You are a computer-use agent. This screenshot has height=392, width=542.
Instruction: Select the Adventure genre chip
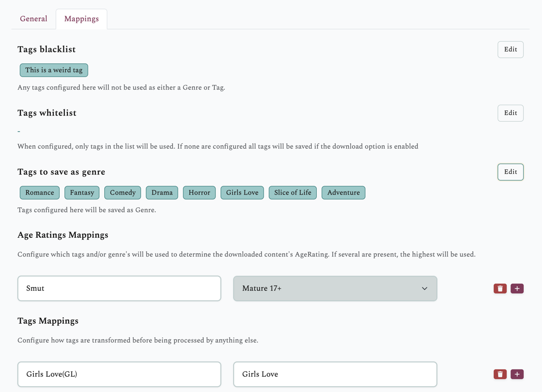(x=343, y=193)
